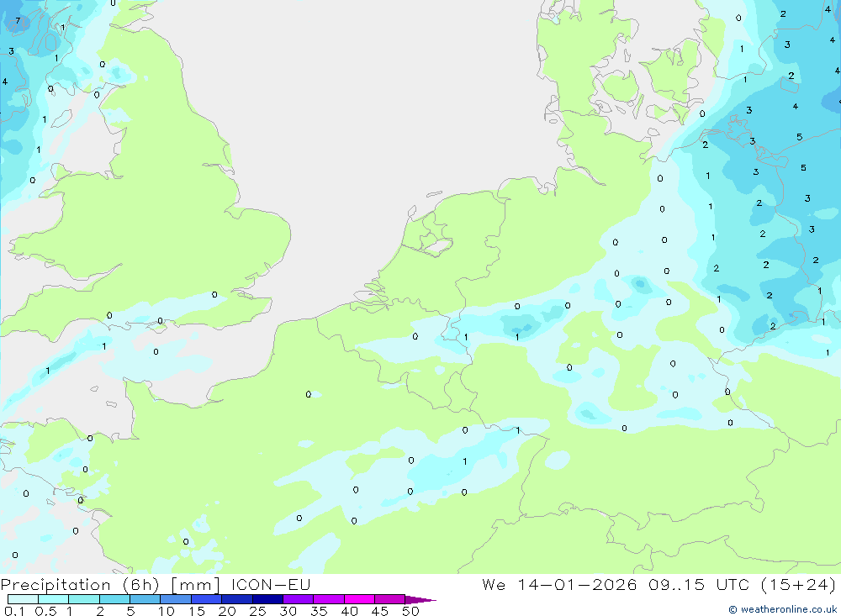Screen dimensions: 841x616
Task: Click the legend scale label '0.5'
Action: pyautogui.click(x=45, y=611)
